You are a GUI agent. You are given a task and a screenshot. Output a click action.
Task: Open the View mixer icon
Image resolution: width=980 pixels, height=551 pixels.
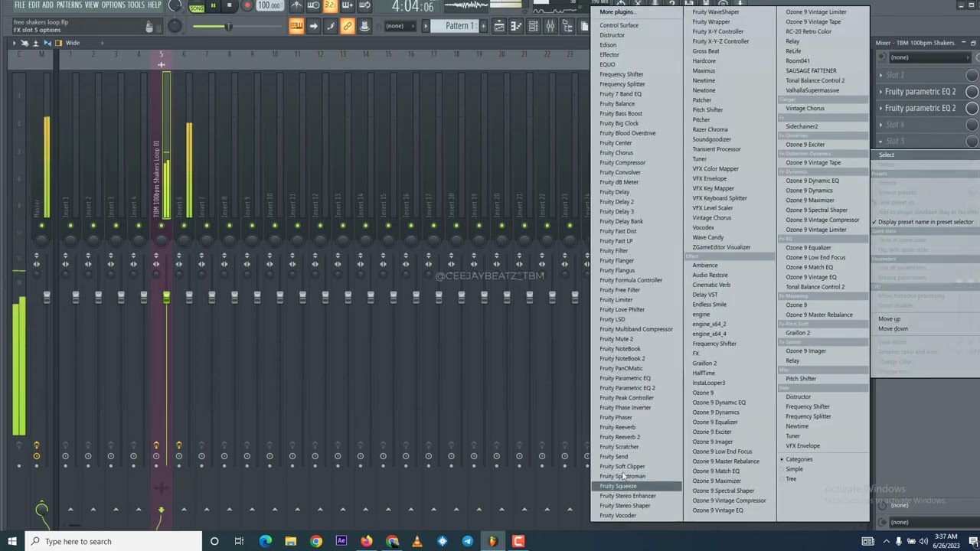(550, 26)
